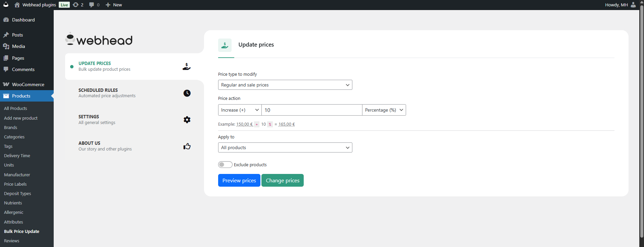
Task: Click the thumbs-up About Us icon
Action: point(187,146)
